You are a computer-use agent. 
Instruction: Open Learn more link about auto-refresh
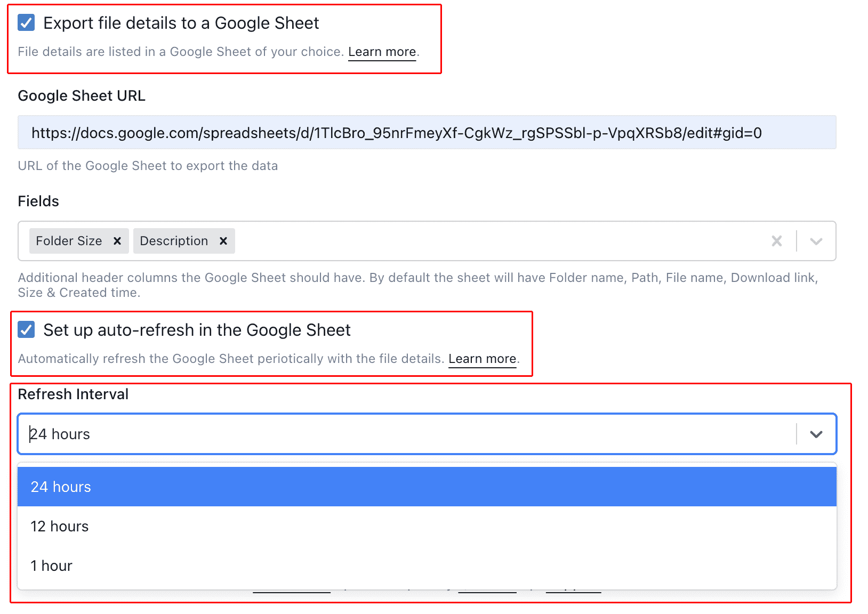(482, 359)
